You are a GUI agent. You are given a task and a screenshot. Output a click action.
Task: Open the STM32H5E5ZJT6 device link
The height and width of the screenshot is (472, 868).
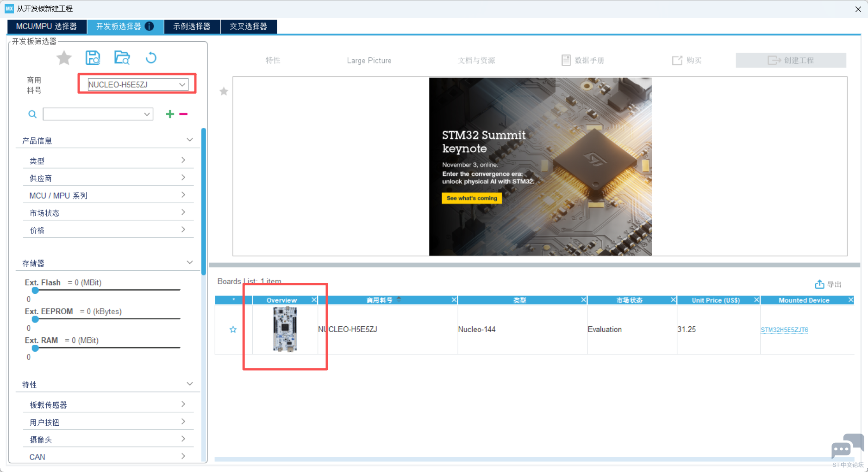click(784, 330)
